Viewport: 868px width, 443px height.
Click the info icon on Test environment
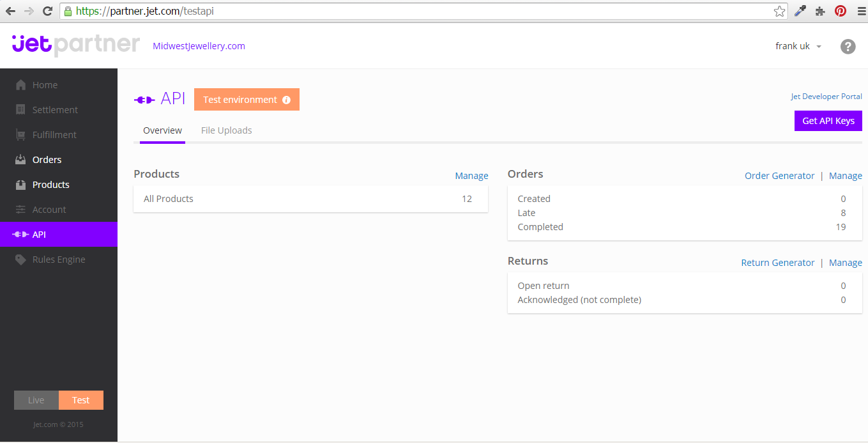286,100
